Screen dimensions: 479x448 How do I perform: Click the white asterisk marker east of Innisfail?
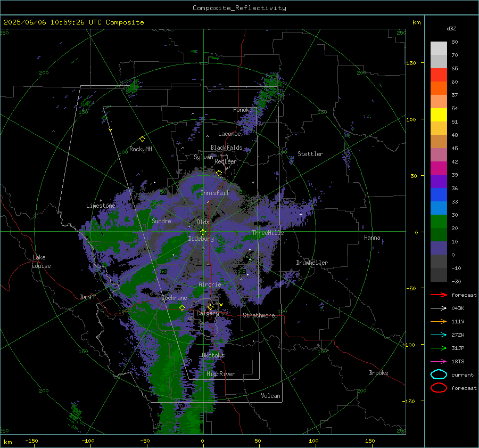tap(253, 183)
